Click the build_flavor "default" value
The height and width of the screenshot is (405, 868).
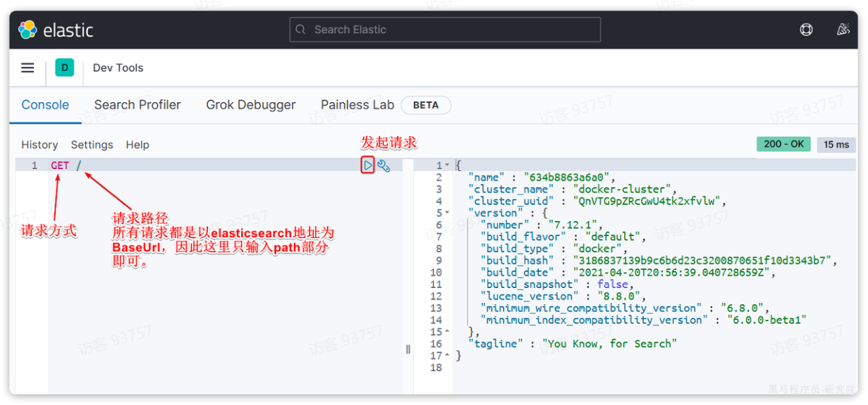point(613,237)
